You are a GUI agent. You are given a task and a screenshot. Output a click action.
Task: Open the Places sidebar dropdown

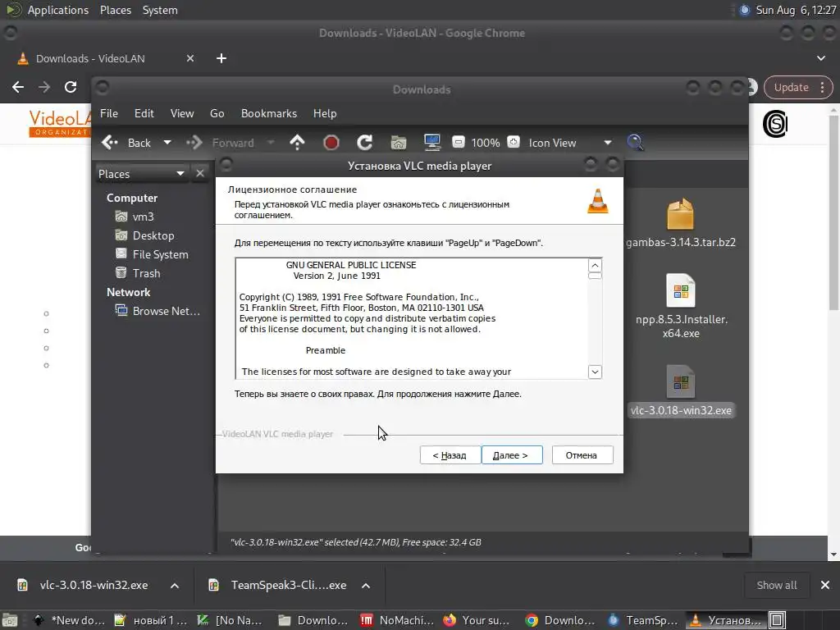tap(141, 174)
